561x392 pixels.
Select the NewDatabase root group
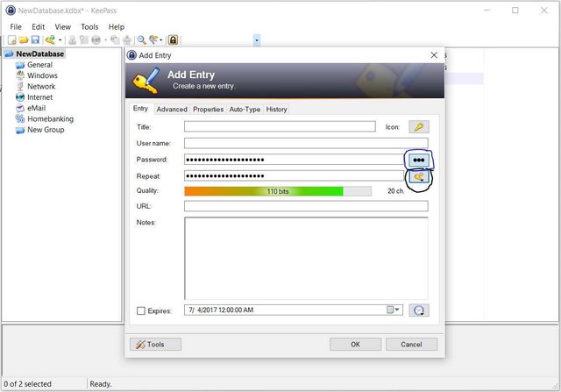click(x=39, y=54)
